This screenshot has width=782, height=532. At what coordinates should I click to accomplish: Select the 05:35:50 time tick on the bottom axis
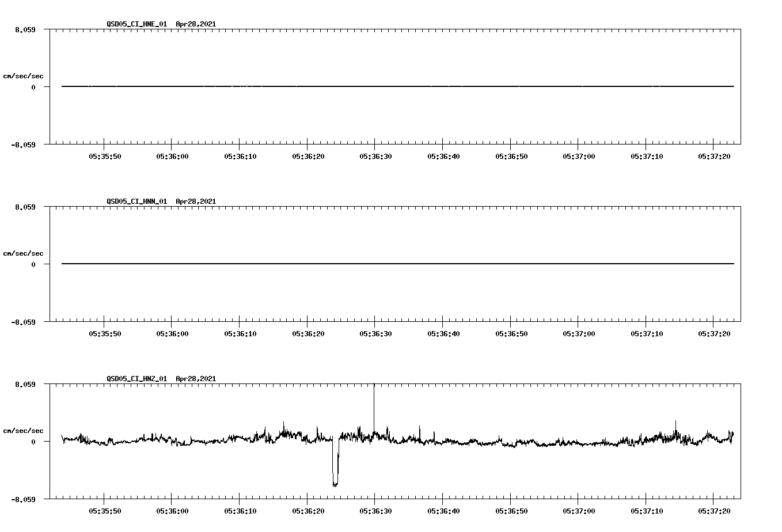point(104,510)
